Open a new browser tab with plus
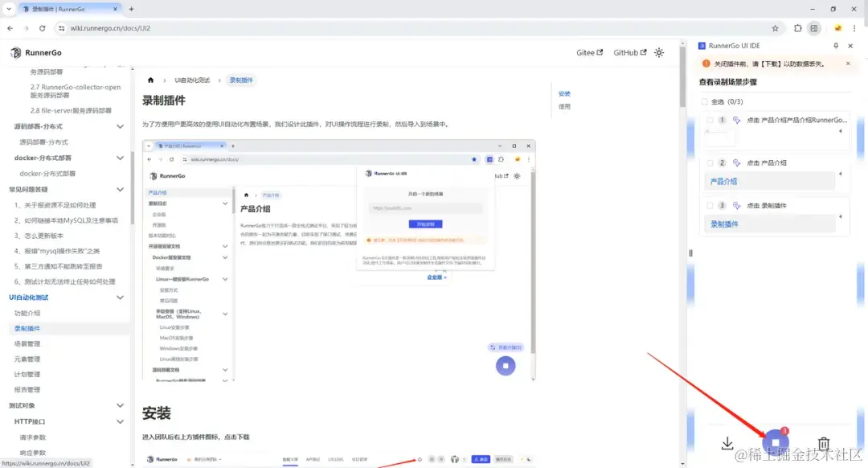Screen dimensions: 868x468 point(131,9)
